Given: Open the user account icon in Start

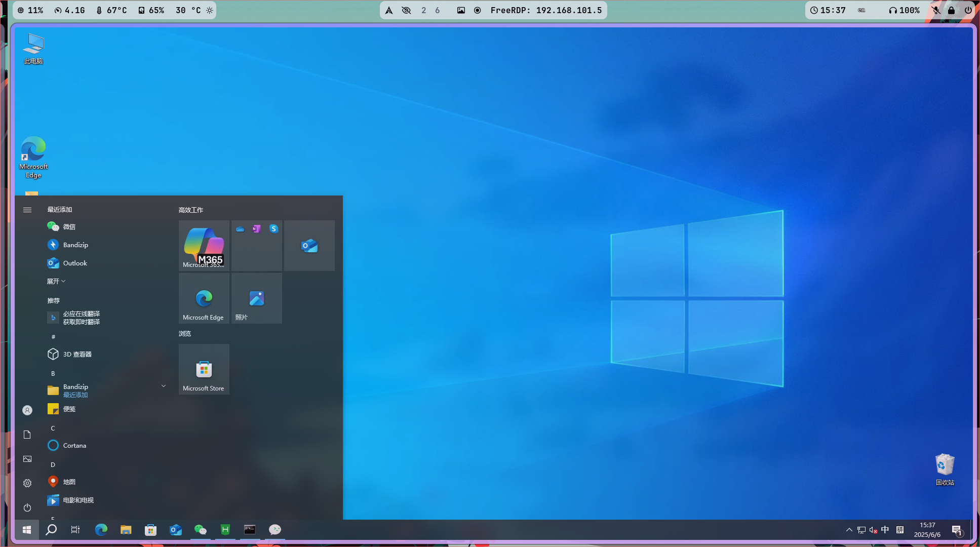Looking at the screenshot, I should tap(27, 410).
